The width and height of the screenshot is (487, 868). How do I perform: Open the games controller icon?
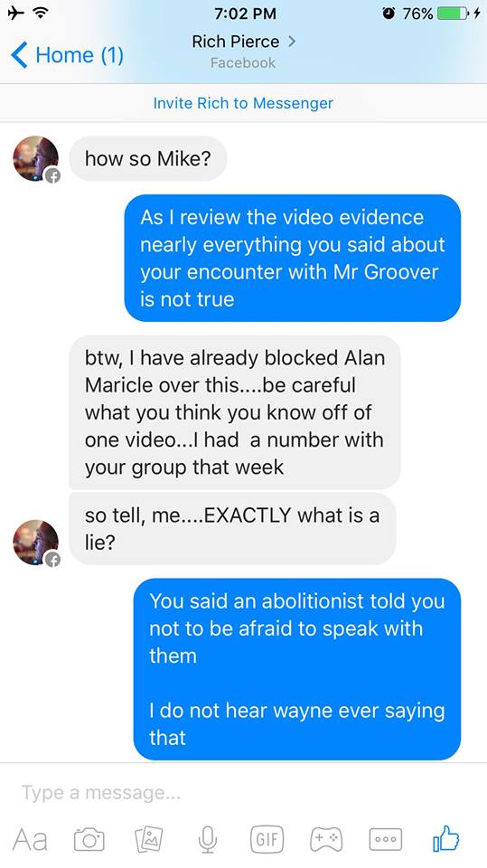tap(326, 839)
